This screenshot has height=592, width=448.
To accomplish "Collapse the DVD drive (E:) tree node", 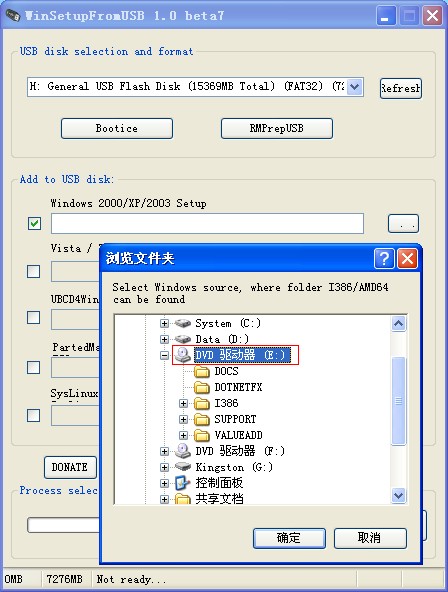I will 164,355.
